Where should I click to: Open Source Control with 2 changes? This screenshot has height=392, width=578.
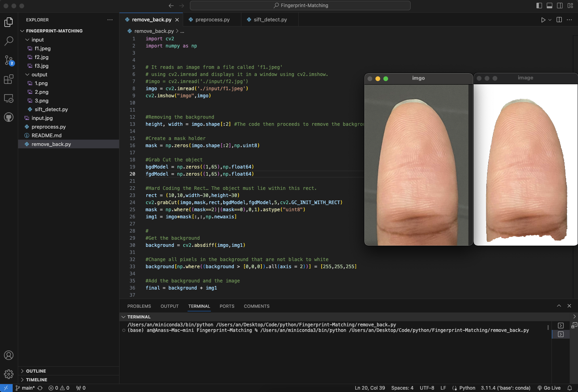point(9,60)
